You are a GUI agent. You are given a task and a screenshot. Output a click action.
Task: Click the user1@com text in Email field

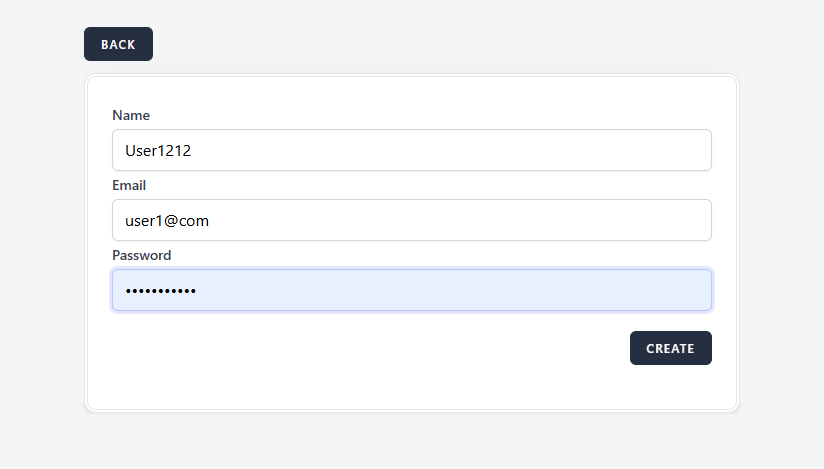coord(166,220)
